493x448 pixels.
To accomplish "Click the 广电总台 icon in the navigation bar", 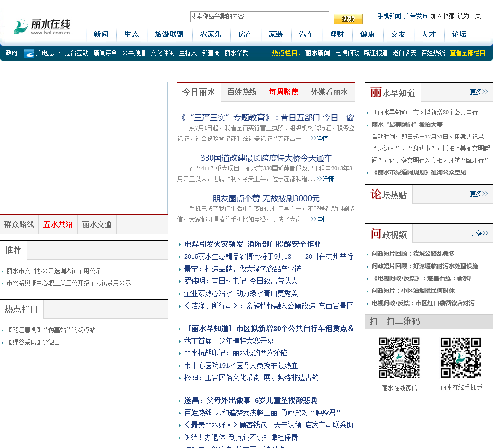I will coord(29,53).
